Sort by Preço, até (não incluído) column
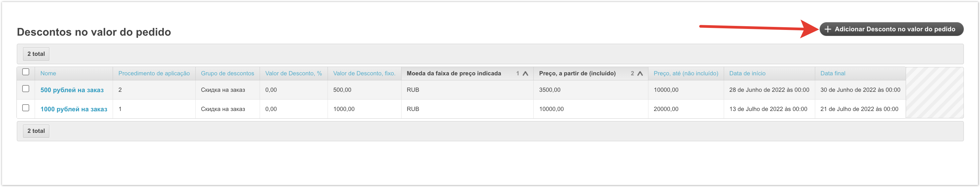Image resolution: width=980 pixels, height=187 pixels. (685, 73)
